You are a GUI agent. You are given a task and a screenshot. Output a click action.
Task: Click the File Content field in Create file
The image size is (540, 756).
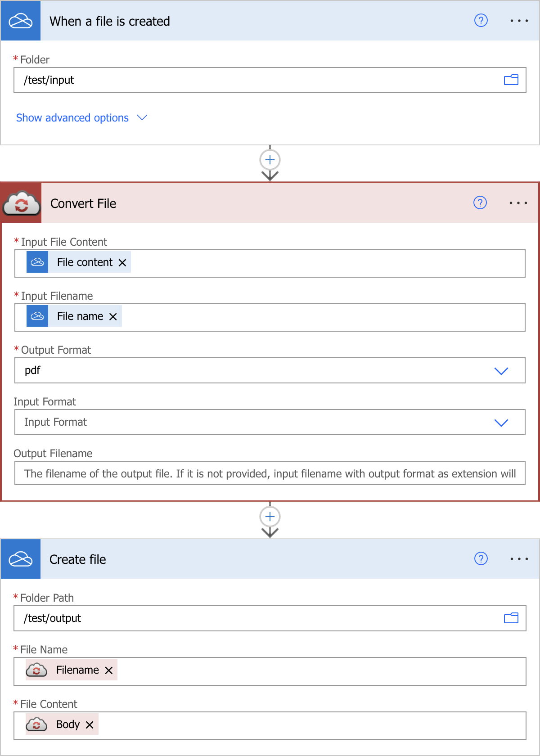[270, 725]
